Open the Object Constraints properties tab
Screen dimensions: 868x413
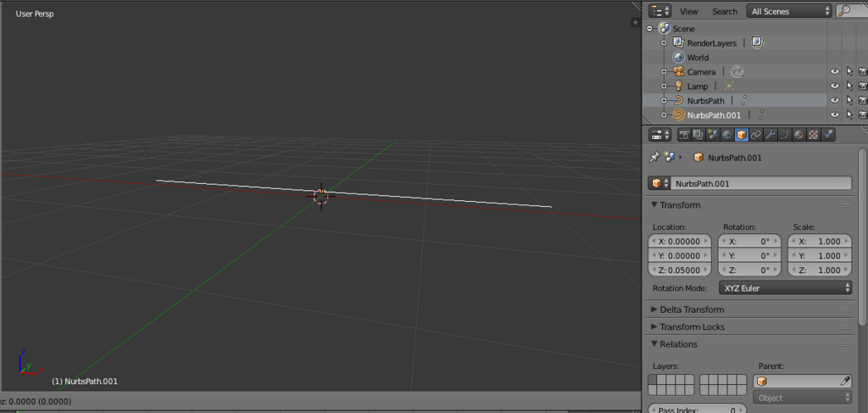click(x=756, y=135)
